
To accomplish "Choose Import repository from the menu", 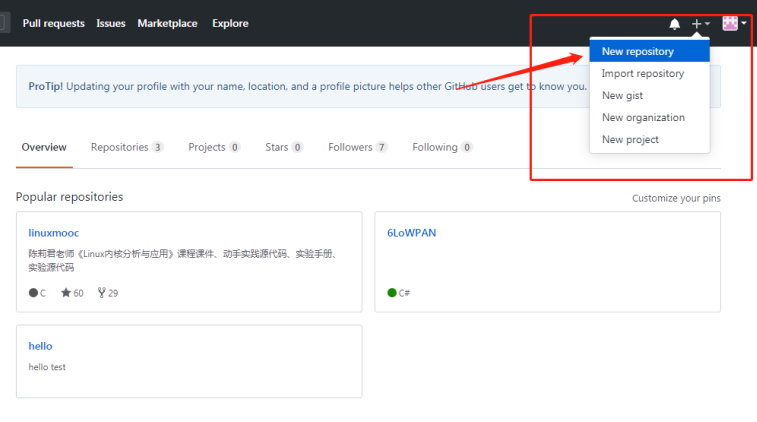I will [x=649, y=73].
